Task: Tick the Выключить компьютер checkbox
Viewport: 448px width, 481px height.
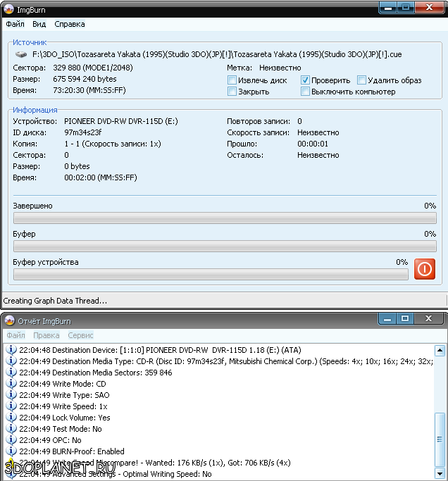Action: coord(306,92)
